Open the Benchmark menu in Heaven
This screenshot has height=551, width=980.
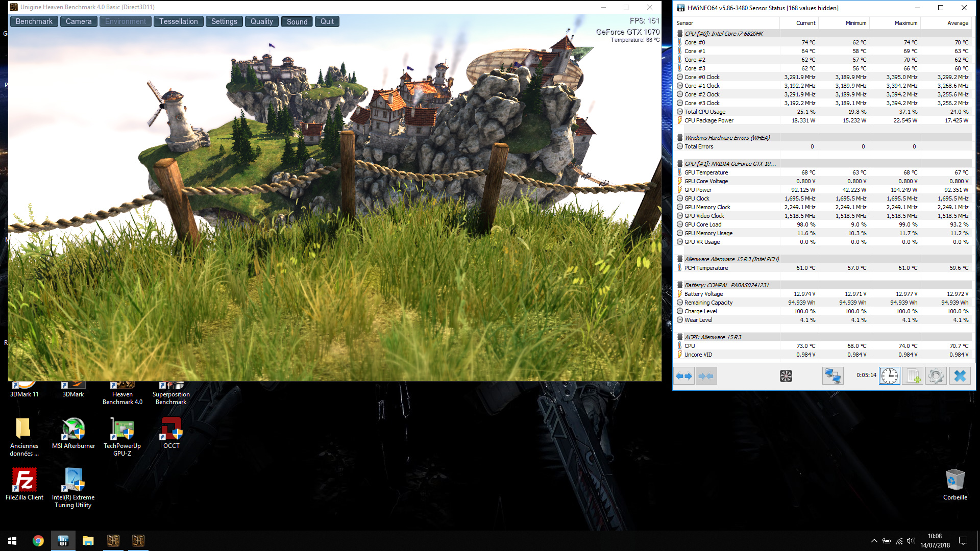click(34, 21)
